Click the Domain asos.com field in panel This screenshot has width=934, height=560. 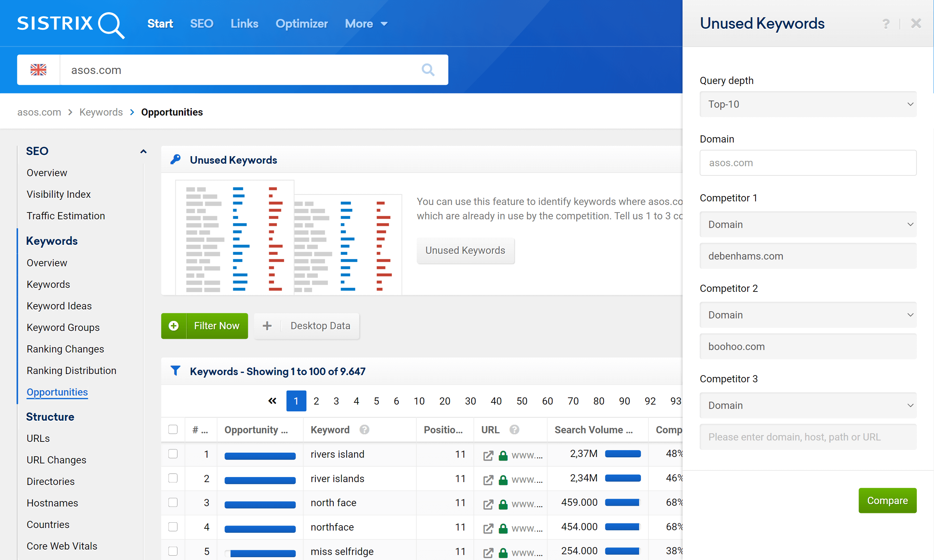(808, 163)
